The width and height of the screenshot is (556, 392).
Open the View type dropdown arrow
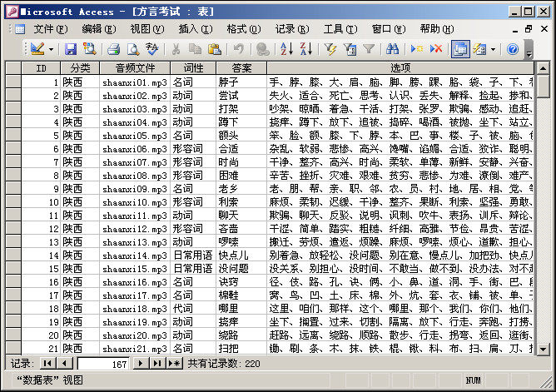coord(52,49)
